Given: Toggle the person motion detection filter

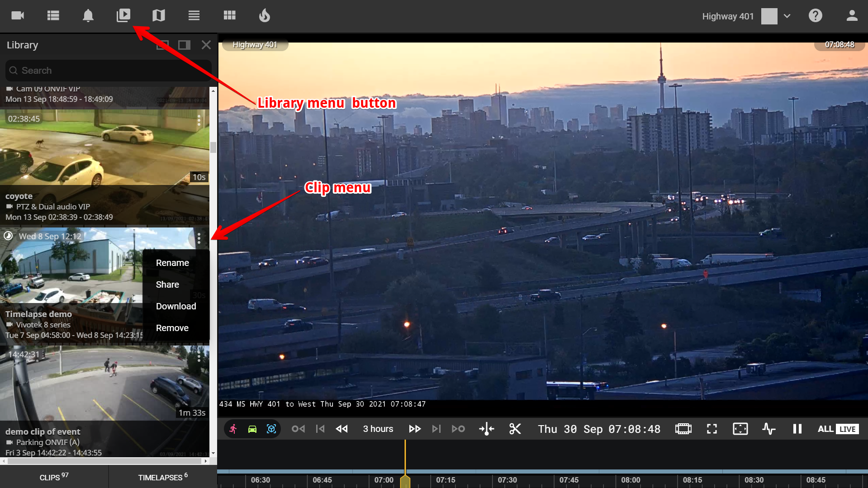Looking at the screenshot, I should 233,429.
